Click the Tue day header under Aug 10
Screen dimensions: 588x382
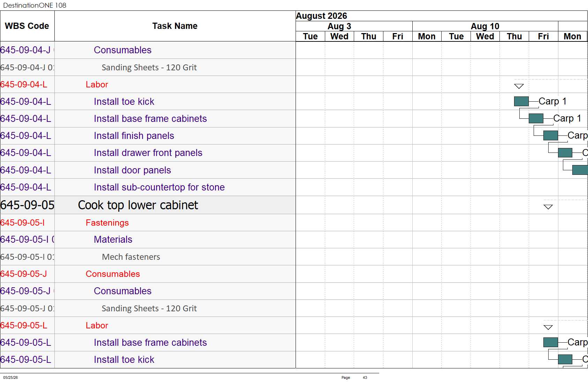[456, 37]
